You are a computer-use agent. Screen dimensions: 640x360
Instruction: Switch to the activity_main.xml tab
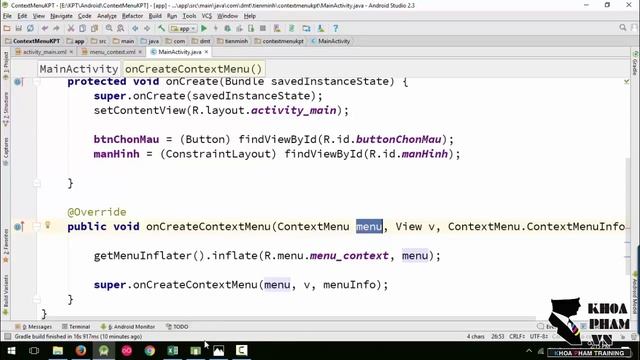click(44, 52)
